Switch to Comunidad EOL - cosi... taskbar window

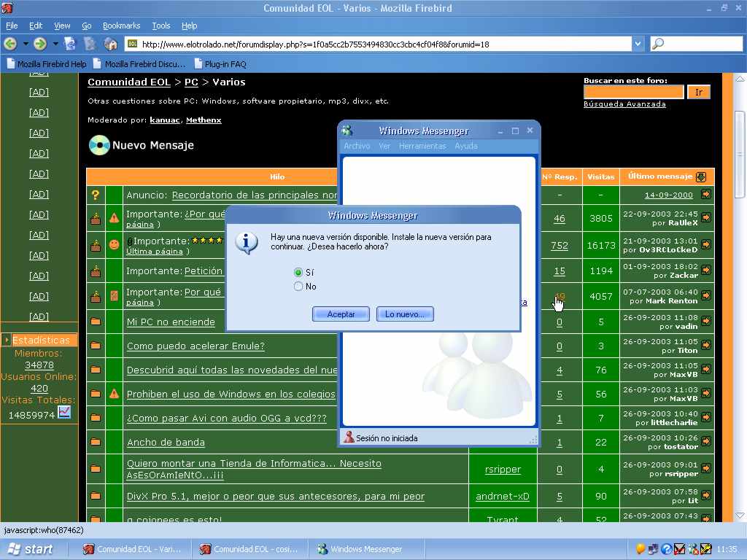[x=249, y=549]
